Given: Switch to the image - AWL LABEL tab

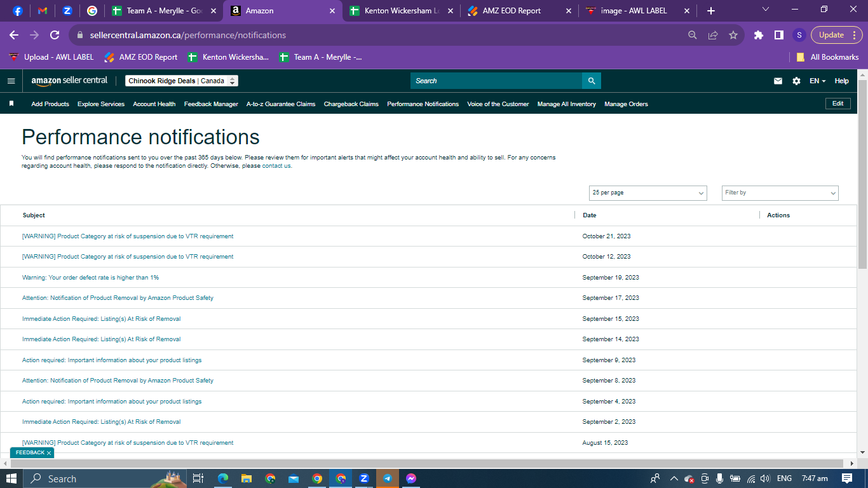Looking at the screenshot, I should coord(639,11).
